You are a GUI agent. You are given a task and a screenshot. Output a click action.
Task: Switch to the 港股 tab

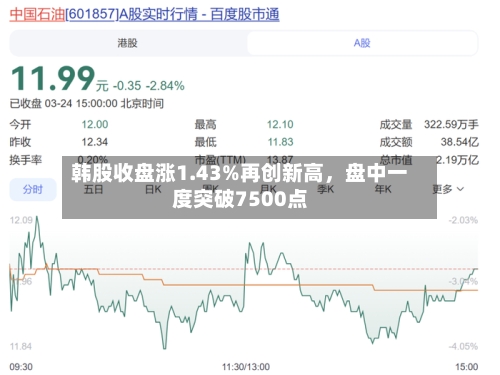[128, 43]
